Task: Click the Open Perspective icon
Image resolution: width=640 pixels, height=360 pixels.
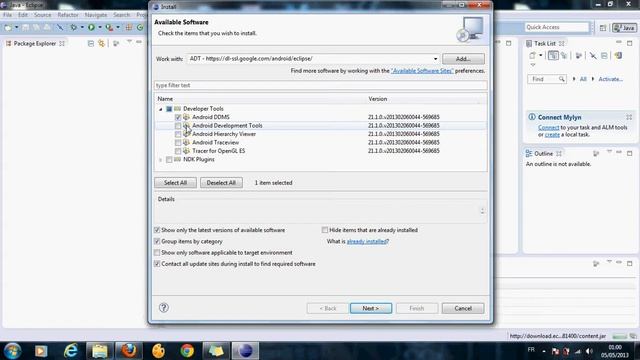Action: [x=603, y=28]
